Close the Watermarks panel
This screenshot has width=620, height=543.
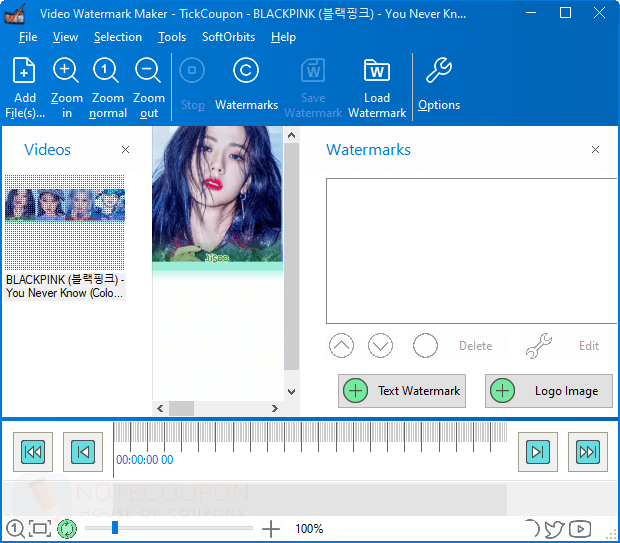595,149
